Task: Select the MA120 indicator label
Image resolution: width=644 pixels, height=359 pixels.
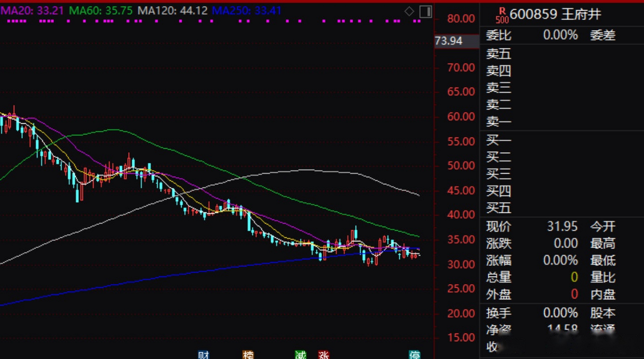Action: tap(172, 11)
